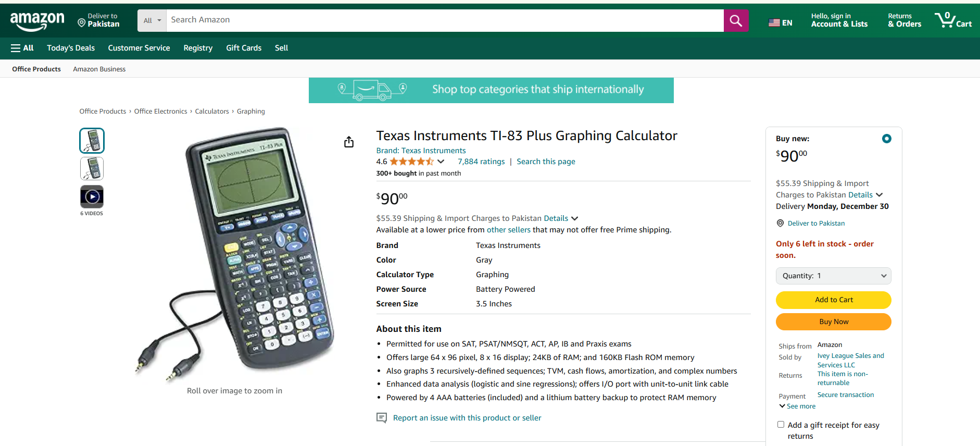The height and width of the screenshot is (446, 980).
Task: Click Report an issue with this product link
Action: pos(467,418)
